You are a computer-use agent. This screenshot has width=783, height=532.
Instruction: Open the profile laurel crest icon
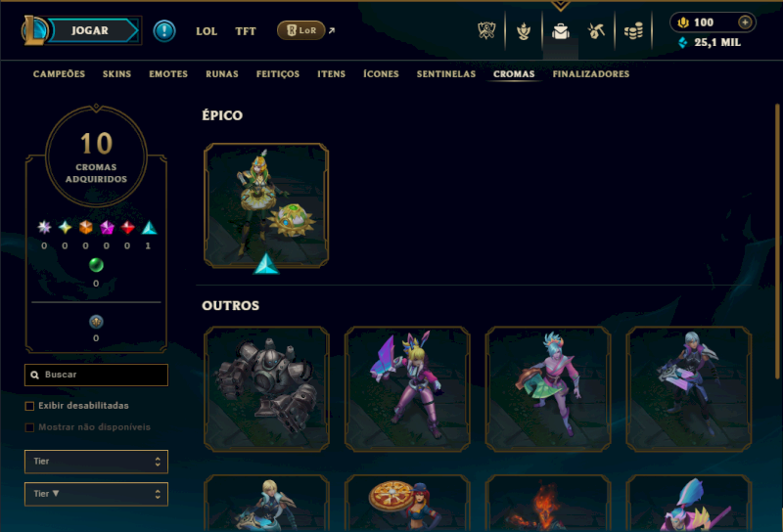(524, 31)
